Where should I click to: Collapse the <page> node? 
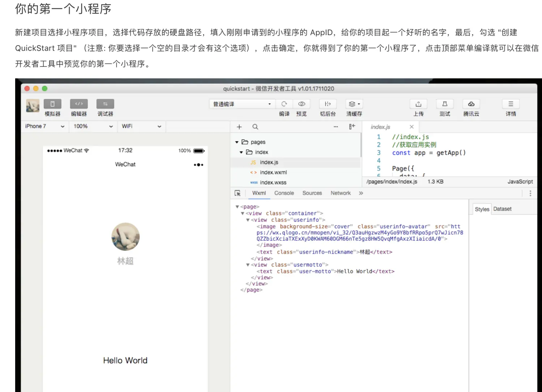tap(237, 207)
